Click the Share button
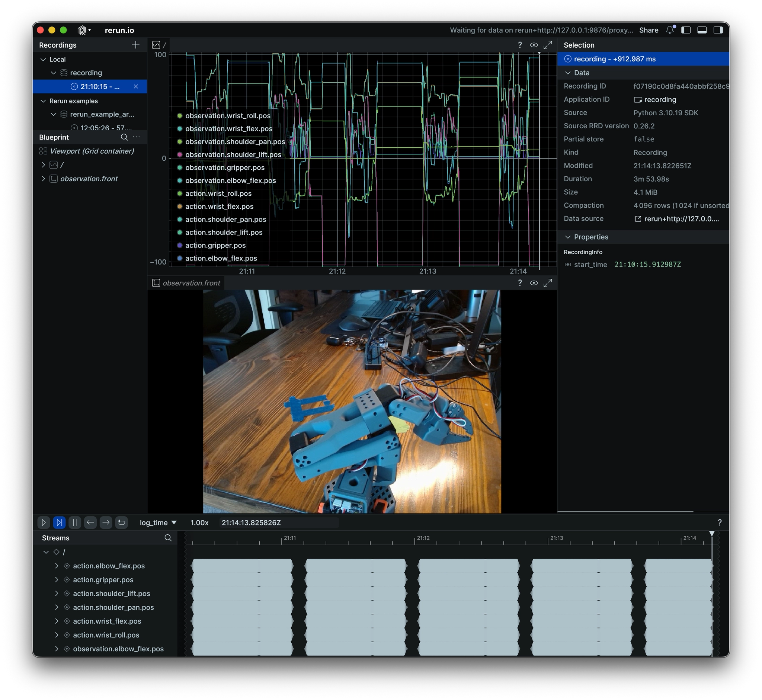Screen dimensions: 762x700 click(649, 30)
